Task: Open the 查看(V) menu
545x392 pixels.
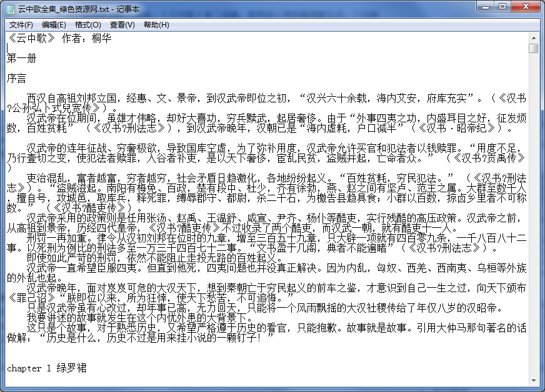Action: click(122, 25)
